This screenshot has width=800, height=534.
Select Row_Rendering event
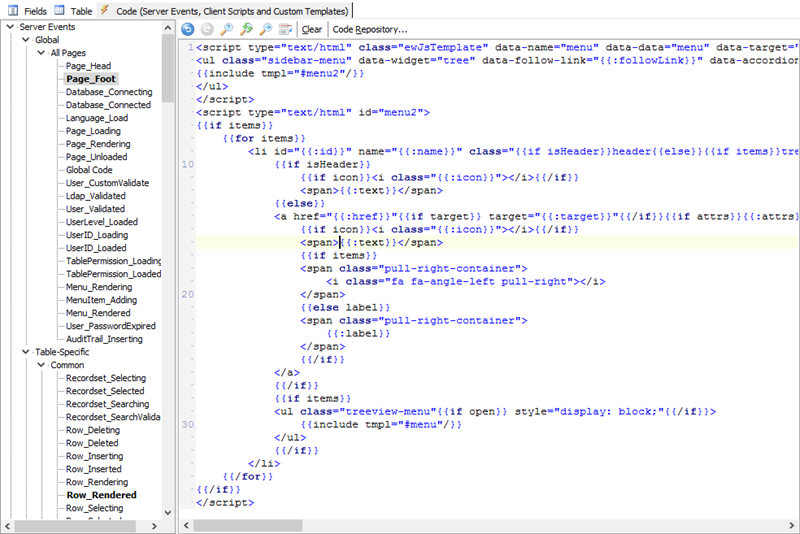click(97, 482)
